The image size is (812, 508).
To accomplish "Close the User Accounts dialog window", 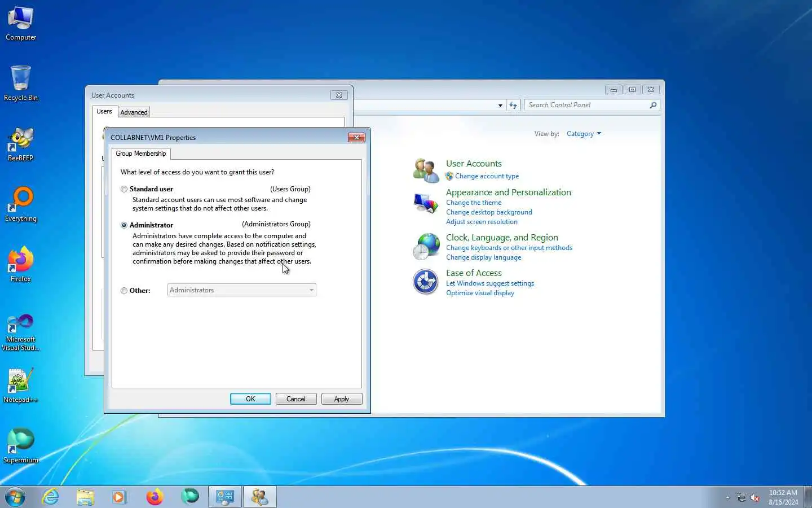I will point(339,95).
